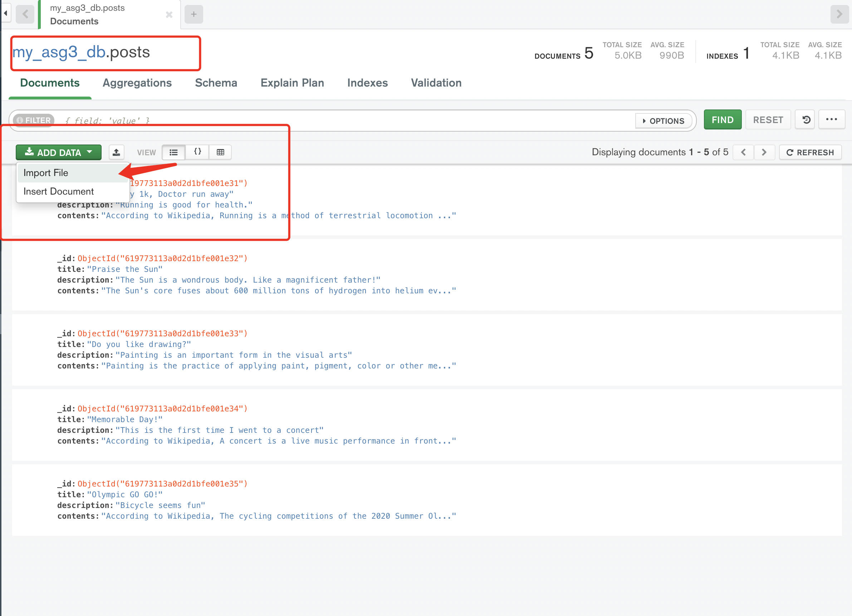Open the Documents tab
Viewport: 852px width, 616px height.
(x=50, y=83)
